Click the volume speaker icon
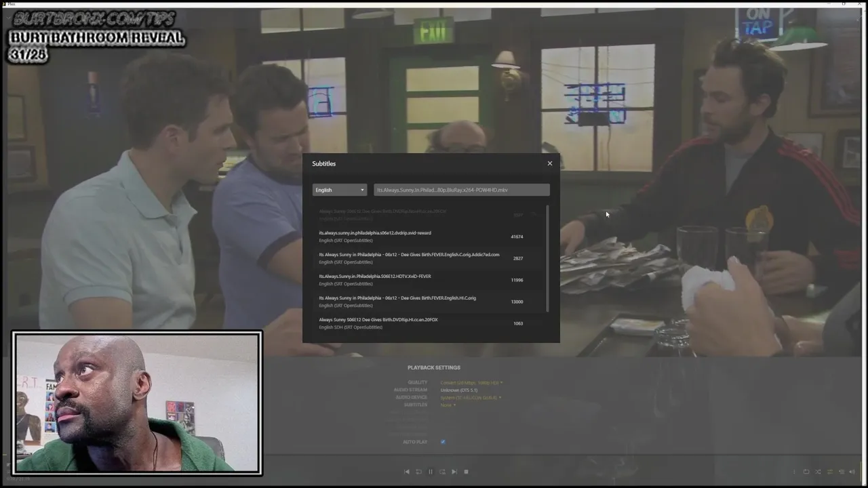The image size is (868, 488). pyautogui.click(x=852, y=472)
